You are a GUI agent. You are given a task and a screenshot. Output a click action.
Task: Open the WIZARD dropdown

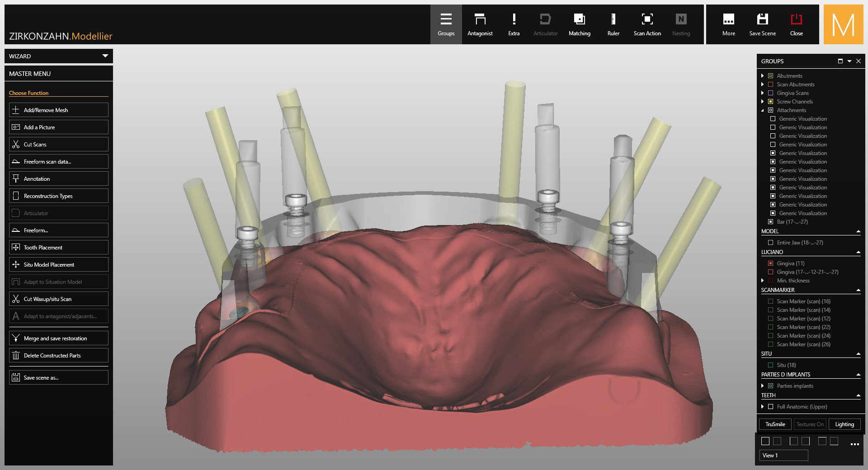pyautogui.click(x=59, y=56)
